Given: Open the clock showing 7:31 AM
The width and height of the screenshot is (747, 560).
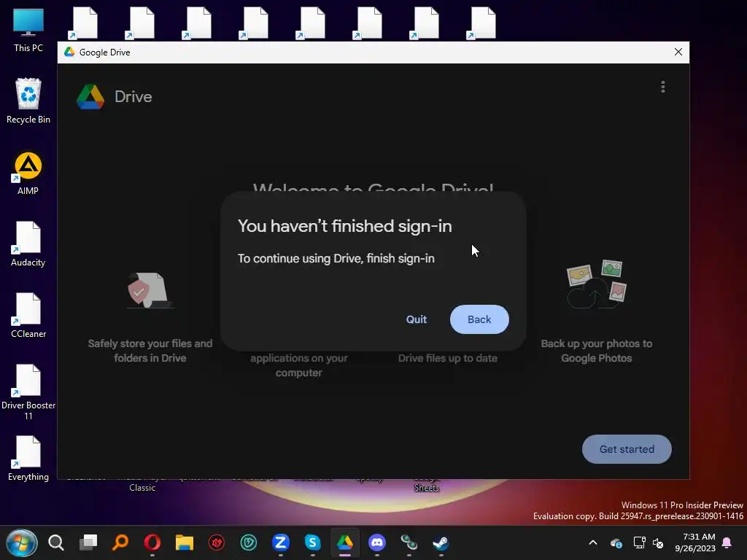Looking at the screenshot, I should tap(695, 542).
